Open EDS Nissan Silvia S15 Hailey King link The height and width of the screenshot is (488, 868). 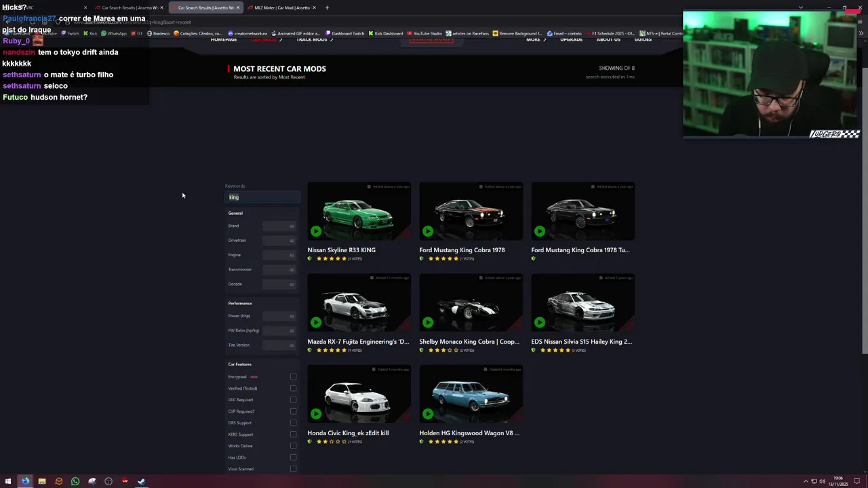(581, 342)
